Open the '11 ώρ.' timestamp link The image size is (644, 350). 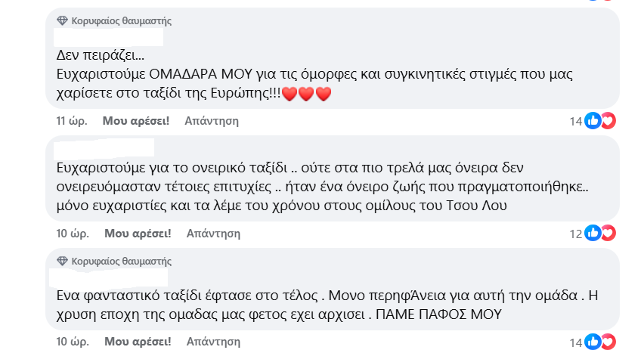[x=72, y=121]
